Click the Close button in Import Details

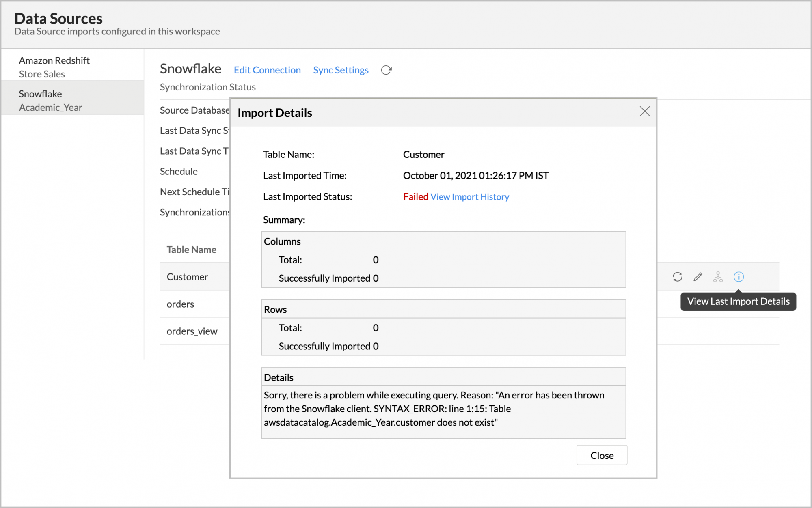pyautogui.click(x=602, y=455)
